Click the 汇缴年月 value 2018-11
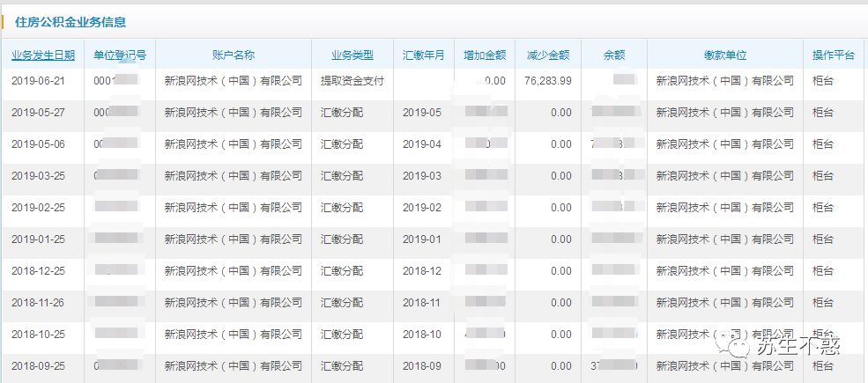868x383 pixels. (x=422, y=303)
